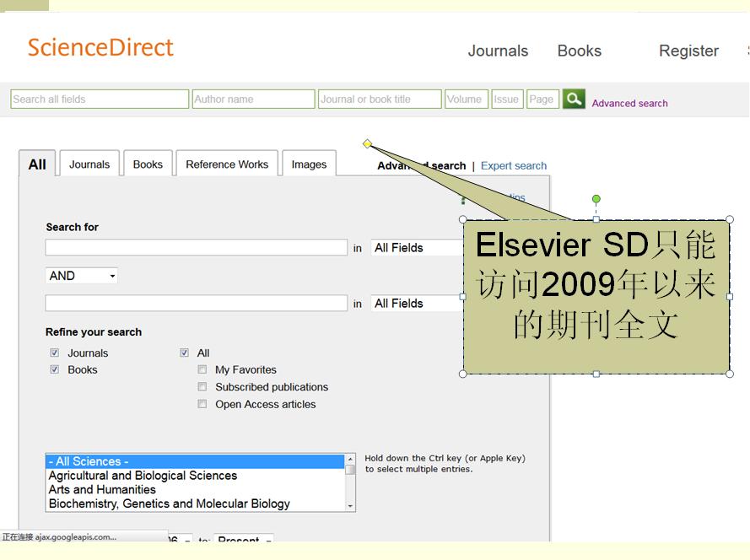Switch to the Books tab

coord(148,164)
